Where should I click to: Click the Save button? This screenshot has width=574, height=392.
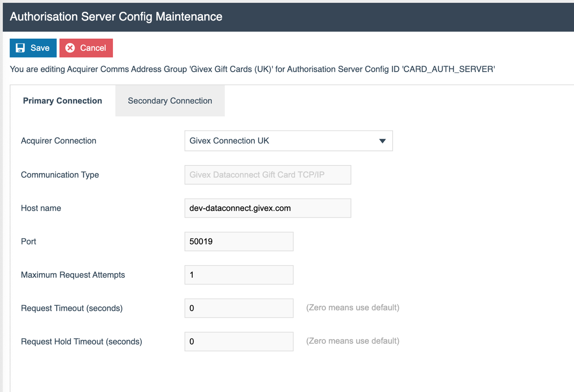pos(33,48)
